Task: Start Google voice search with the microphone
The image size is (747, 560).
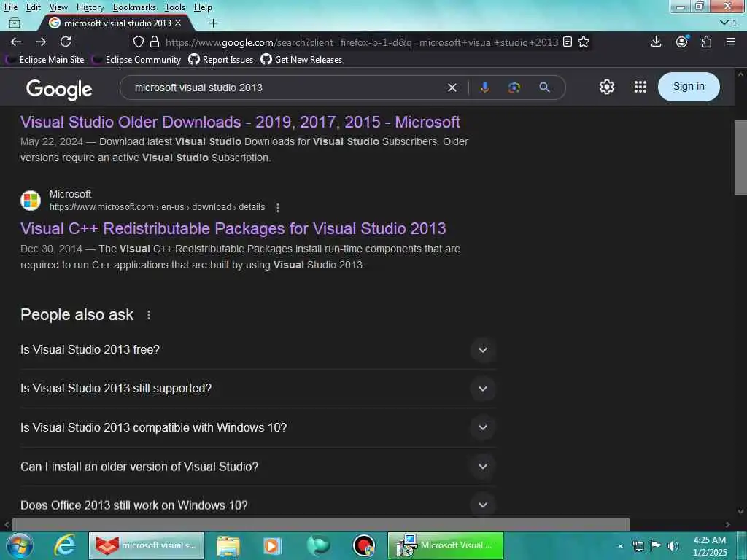Action: (x=485, y=87)
